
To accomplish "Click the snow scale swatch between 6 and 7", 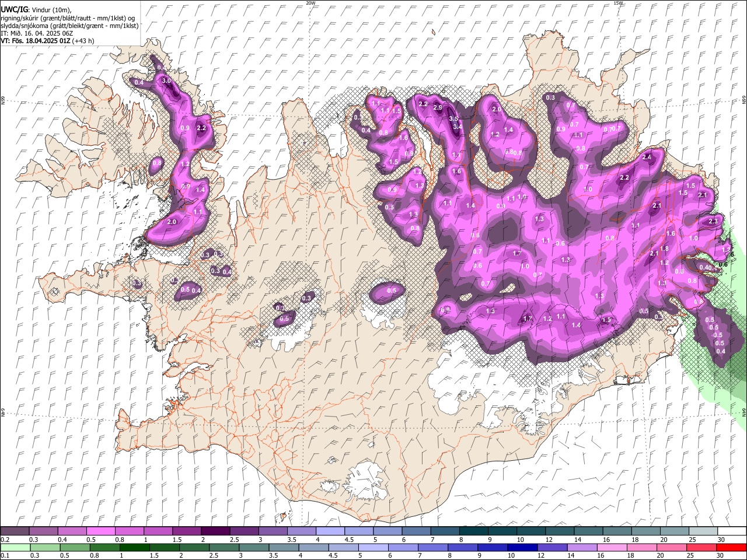I will pyautogui.click(x=415, y=531).
